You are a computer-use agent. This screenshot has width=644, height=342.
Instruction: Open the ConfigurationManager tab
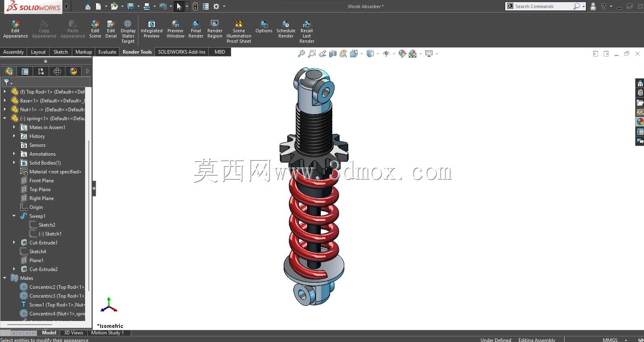pyautogui.click(x=41, y=71)
